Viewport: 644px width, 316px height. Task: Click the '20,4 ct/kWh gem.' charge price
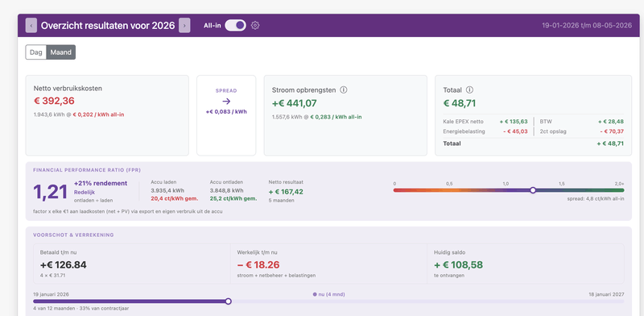click(175, 198)
